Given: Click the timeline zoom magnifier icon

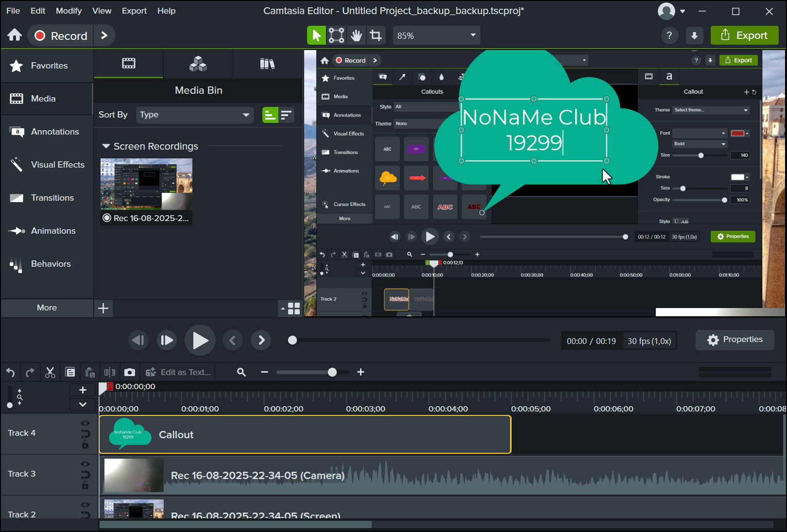Looking at the screenshot, I should pos(241,372).
